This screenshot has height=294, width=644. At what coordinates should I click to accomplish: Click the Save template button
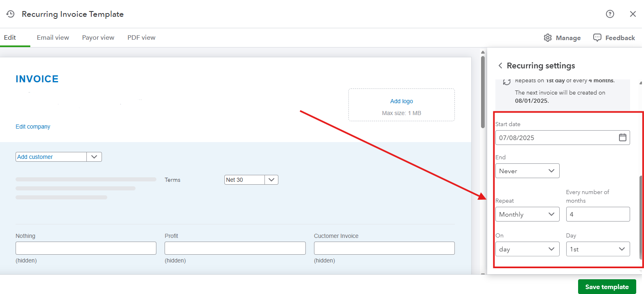pos(607,287)
